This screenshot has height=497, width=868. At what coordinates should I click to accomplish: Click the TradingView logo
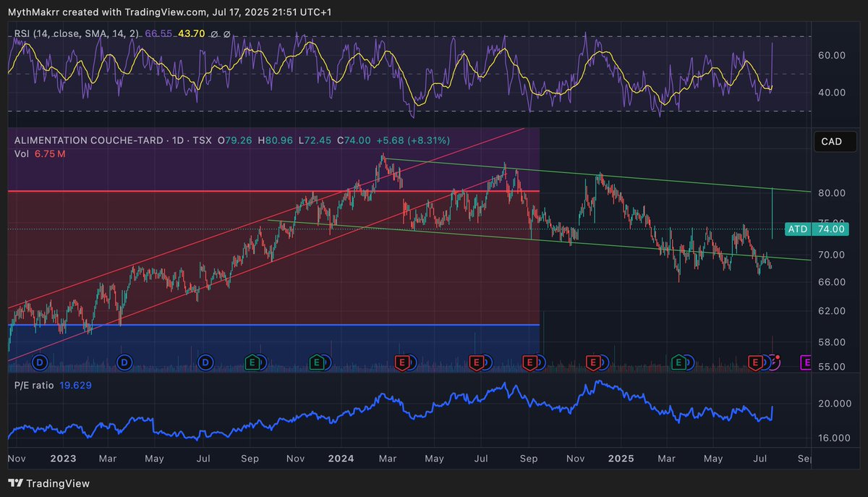click(x=49, y=483)
